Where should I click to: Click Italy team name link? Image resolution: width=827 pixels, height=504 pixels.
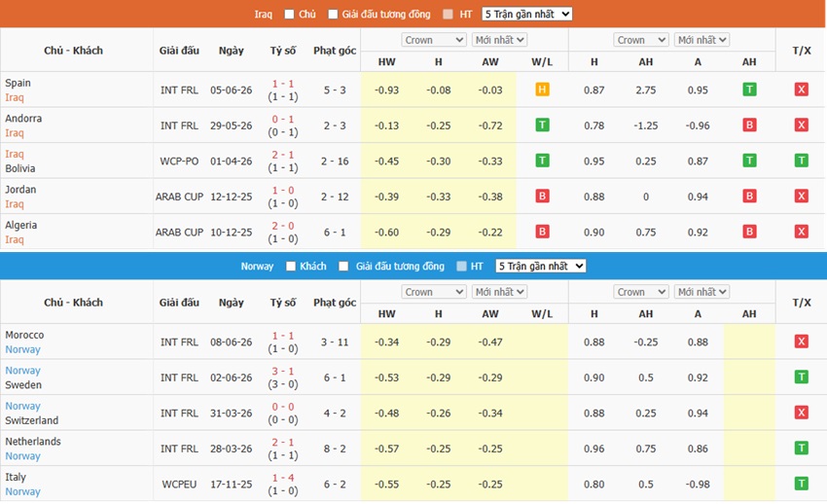16,477
